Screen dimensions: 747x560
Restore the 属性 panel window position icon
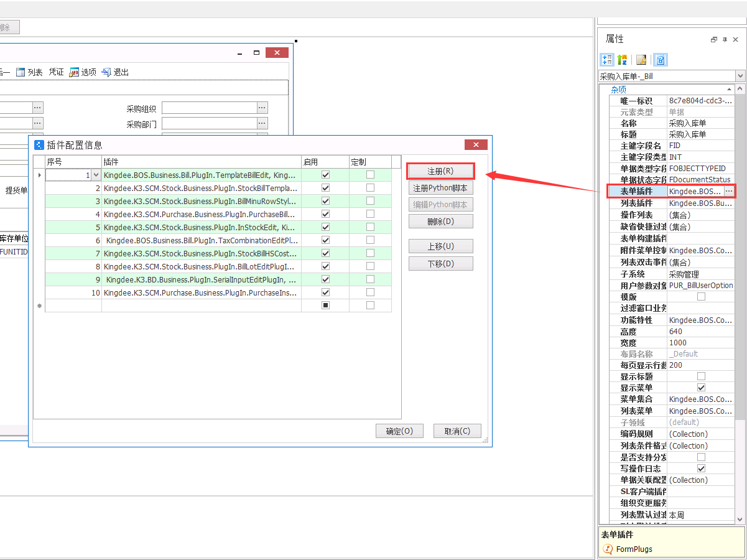[714, 39]
